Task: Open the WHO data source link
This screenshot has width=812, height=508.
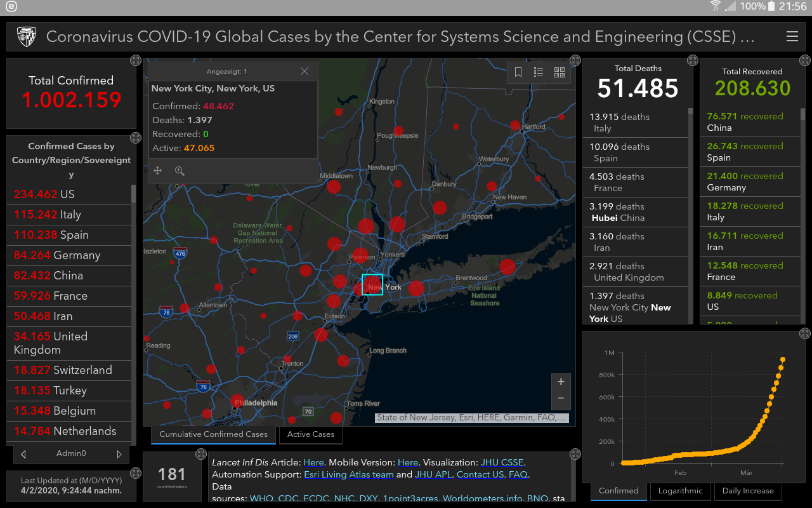Action: 261,498
